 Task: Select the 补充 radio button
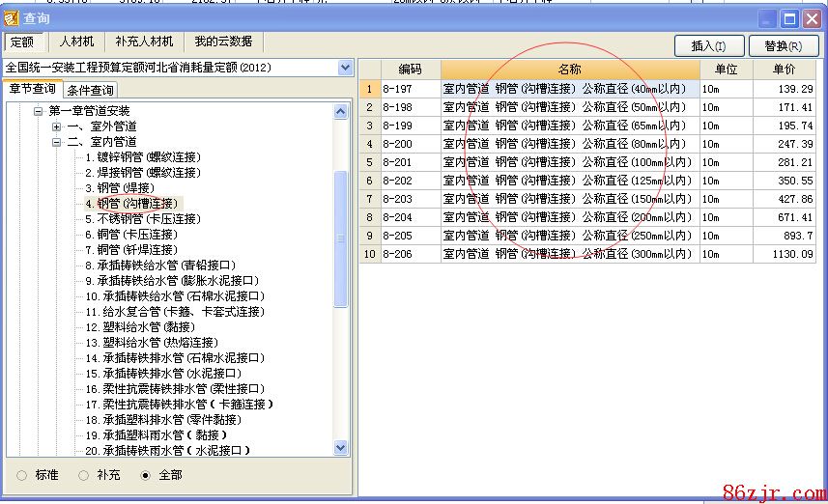[x=84, y=475]
